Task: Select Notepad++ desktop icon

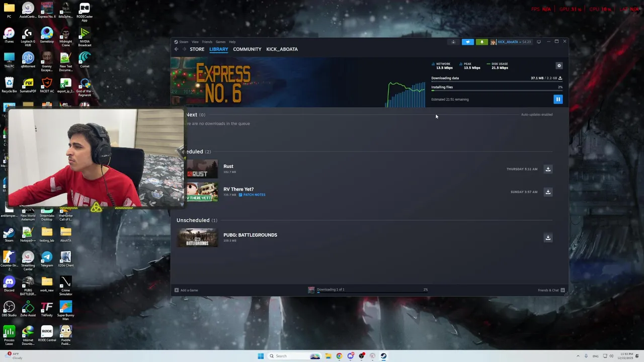Action: click(28, 234)
